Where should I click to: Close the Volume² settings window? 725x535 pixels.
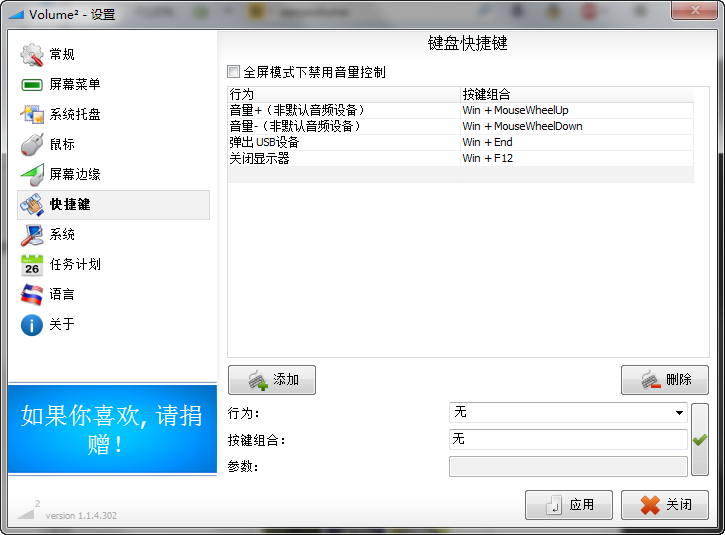coord(694,10)
